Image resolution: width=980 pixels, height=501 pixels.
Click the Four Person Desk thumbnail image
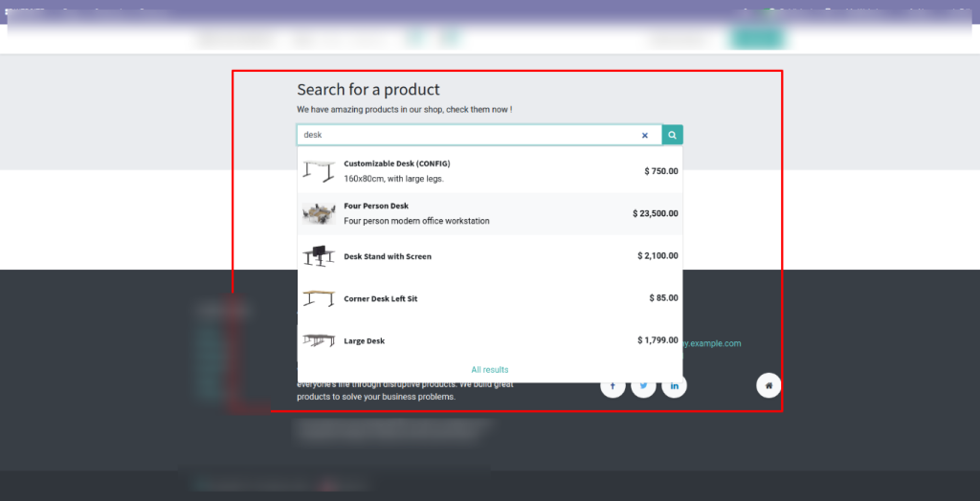(319, 213)
